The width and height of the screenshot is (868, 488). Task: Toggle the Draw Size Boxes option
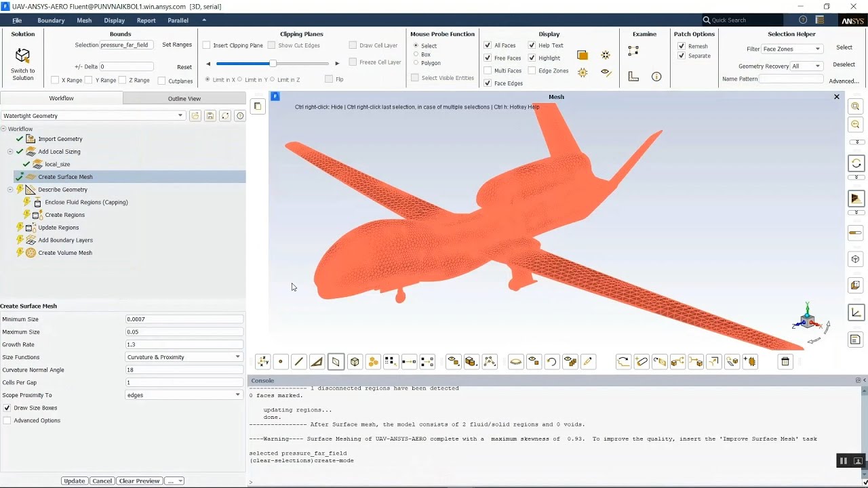pos(6,407)
